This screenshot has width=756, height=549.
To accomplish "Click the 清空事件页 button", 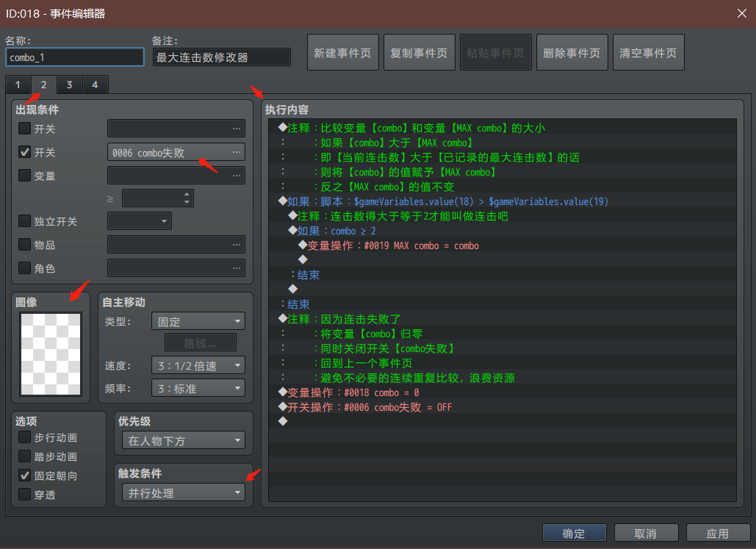I will click(x=649, y=52).
